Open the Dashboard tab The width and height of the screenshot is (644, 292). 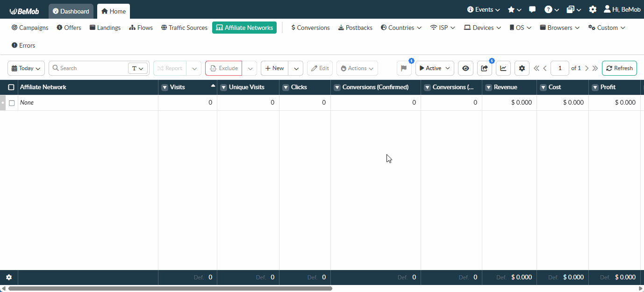(71, 11)
